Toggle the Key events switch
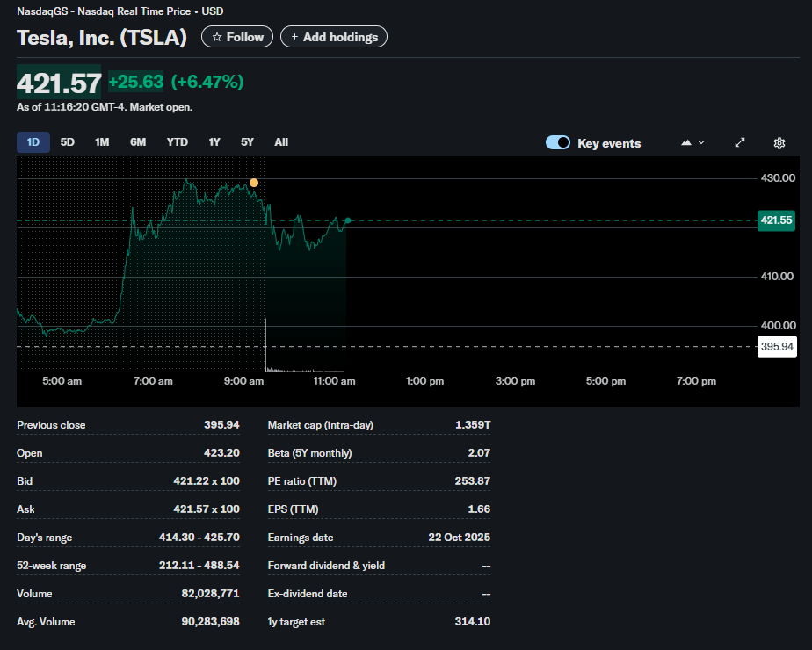This screenshot has height=650, width=812. [x=558, y=143]
